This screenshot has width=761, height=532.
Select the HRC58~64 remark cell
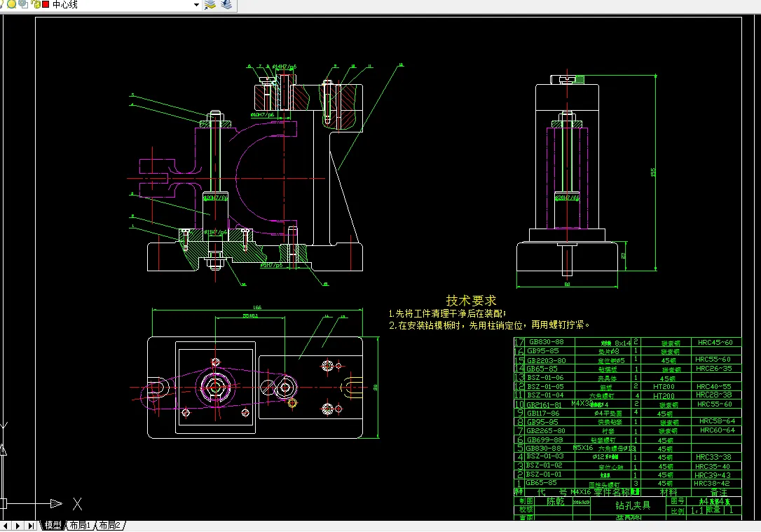[x=717, y=421]
